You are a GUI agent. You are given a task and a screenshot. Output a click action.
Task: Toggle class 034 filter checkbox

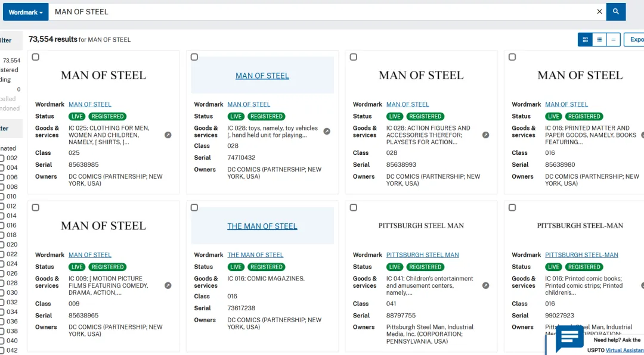pyautogui.click(x=2, y=312)
